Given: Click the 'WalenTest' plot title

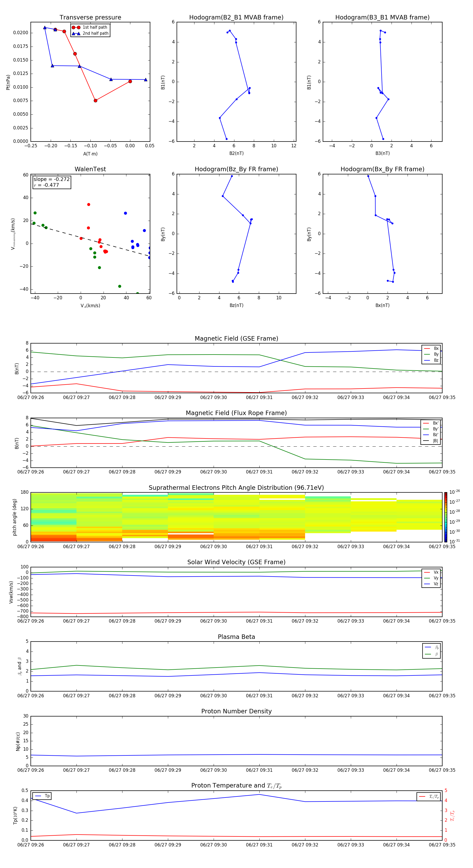Looking at the screenshot, I should pyautogui.click(x=90, y=169).
